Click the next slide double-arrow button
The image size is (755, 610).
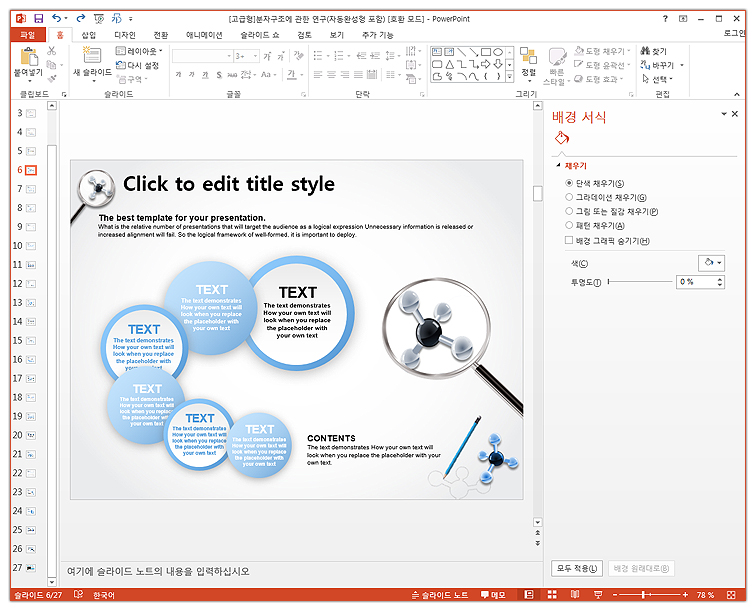pos(537,543)
